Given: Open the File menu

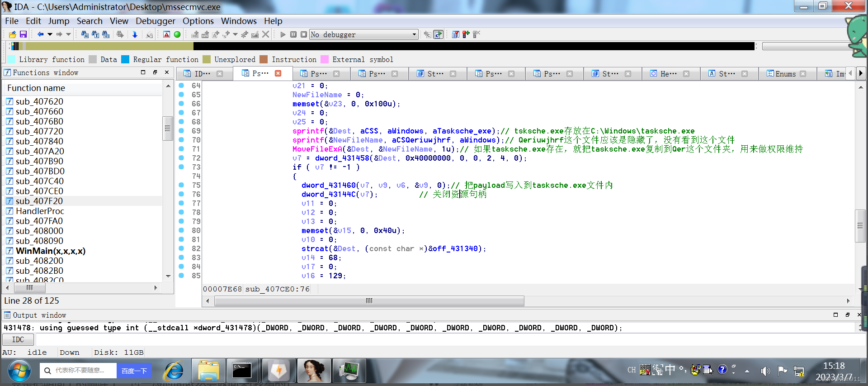Looking at the screenshot, I should (12, 21).
